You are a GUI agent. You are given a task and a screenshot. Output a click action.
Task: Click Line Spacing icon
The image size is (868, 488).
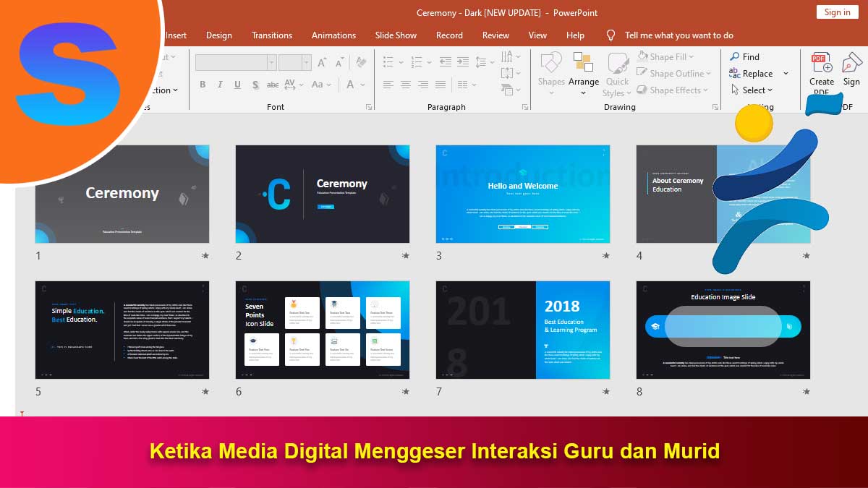pos(481,62)
